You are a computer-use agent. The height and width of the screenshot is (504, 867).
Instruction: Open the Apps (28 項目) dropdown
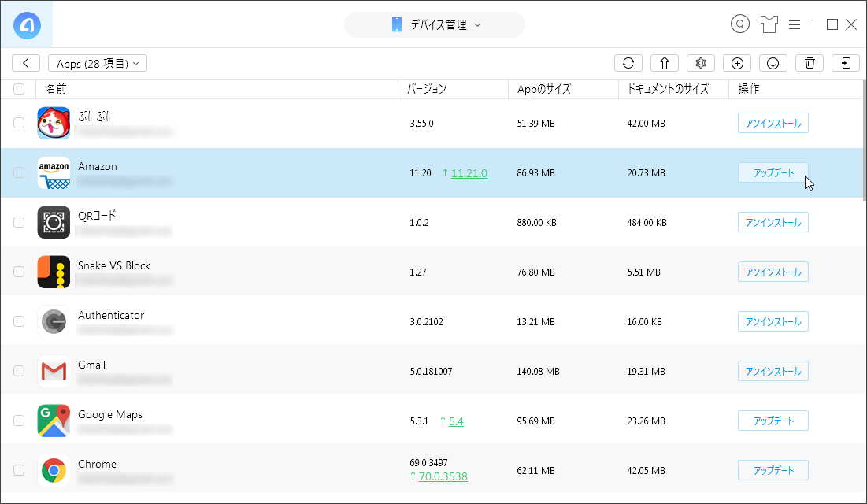tap(98, 63)
